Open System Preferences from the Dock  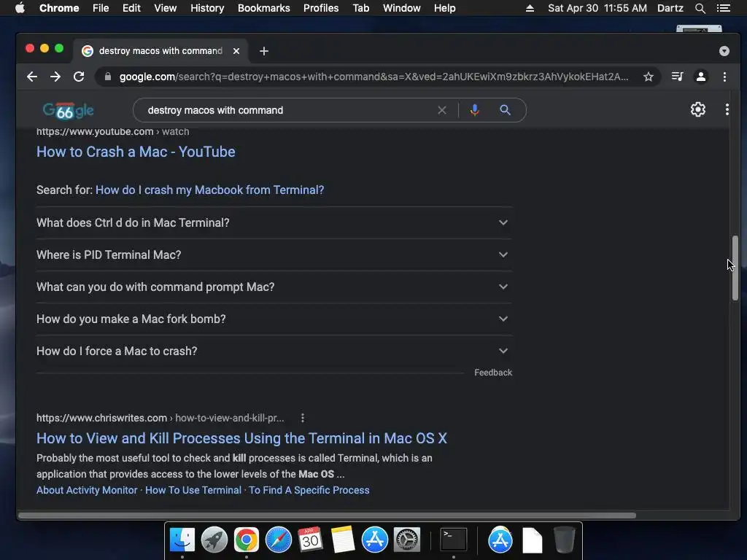pos(406,540)
